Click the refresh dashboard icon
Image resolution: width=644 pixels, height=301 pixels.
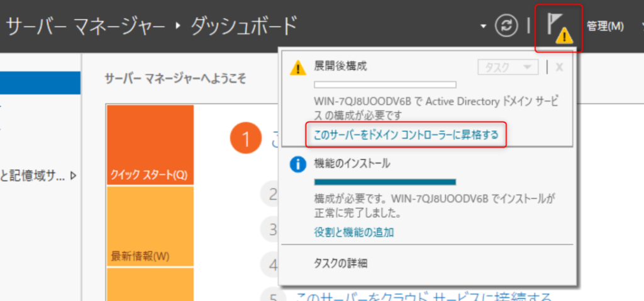click(x=505, y=26)
